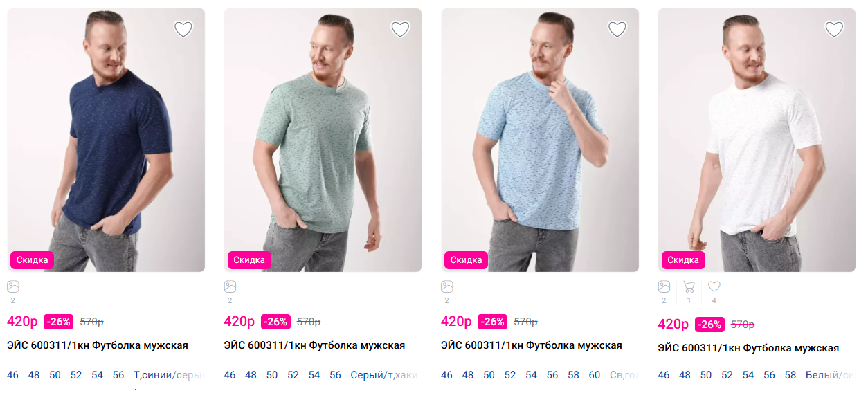Open the white t-shirt product photo
This screenshot has width=868, height=393.
[x=757, y=138]
